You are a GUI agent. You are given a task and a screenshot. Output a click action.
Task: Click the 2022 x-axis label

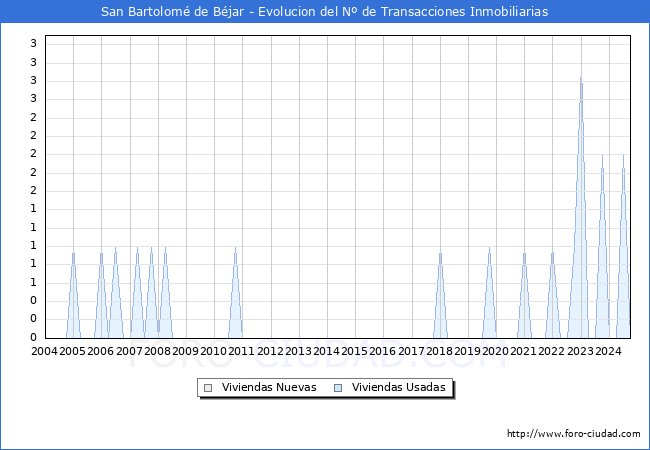(x=551, y=351)
